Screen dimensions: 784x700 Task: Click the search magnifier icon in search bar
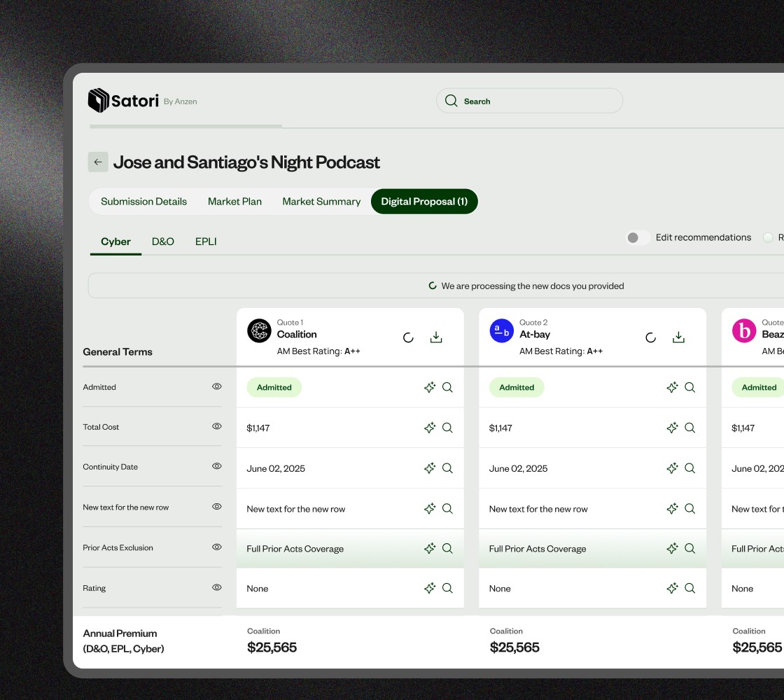tap(451, 101)
